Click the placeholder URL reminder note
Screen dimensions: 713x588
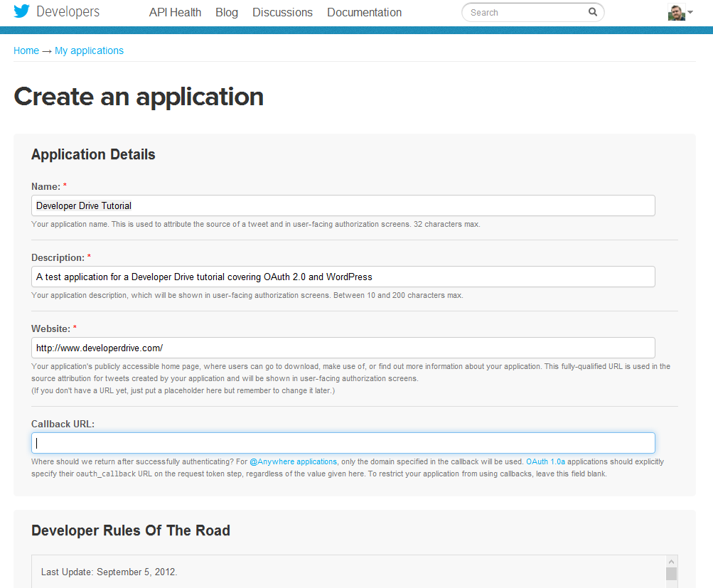click(x=183, y=390)
